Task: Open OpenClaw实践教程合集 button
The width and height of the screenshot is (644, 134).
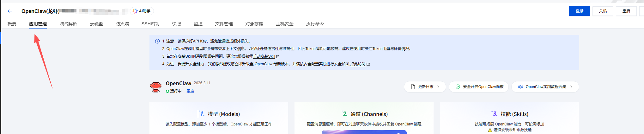Action: coord(545,87)
